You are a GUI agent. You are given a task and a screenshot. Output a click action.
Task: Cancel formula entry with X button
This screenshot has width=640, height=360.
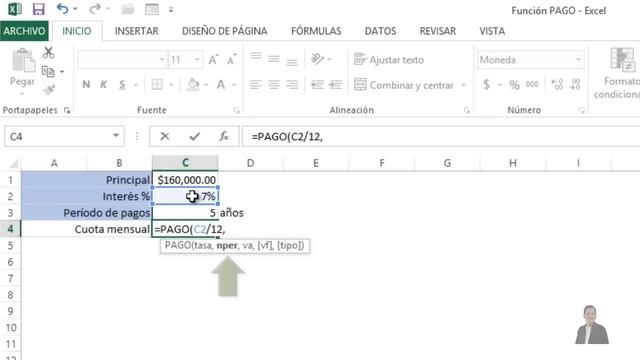tap(165, 136)
